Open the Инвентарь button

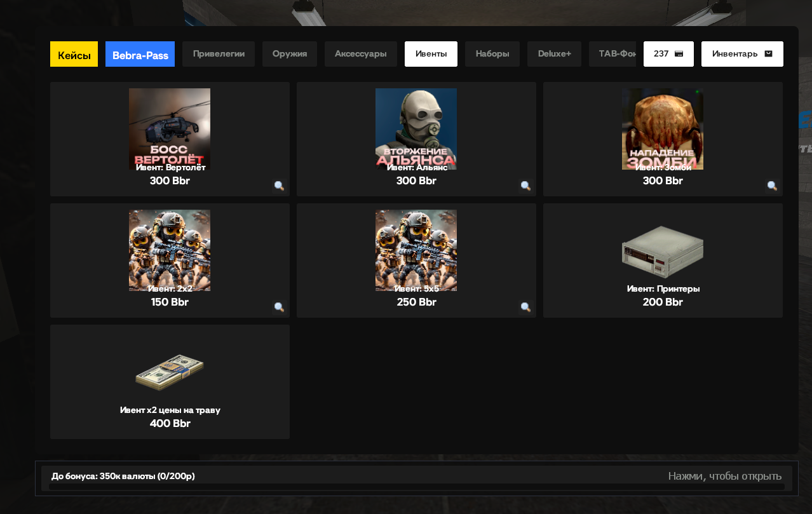tap(742, 54)
